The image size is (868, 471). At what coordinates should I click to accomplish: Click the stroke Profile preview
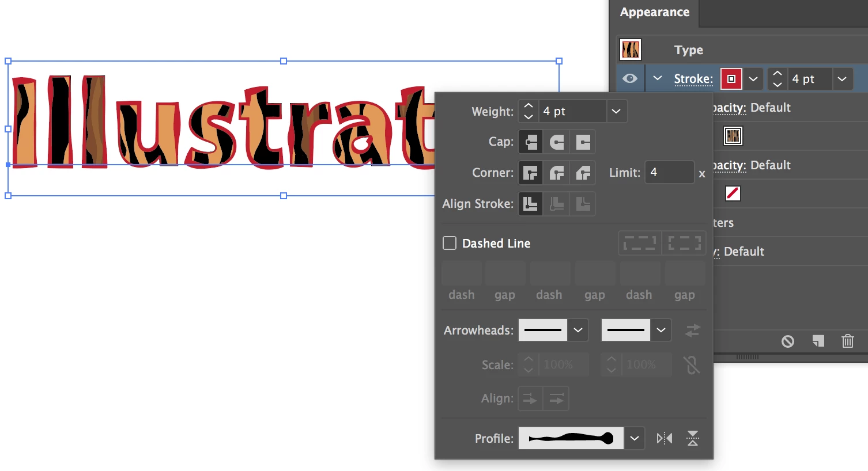tap(571, 438)
